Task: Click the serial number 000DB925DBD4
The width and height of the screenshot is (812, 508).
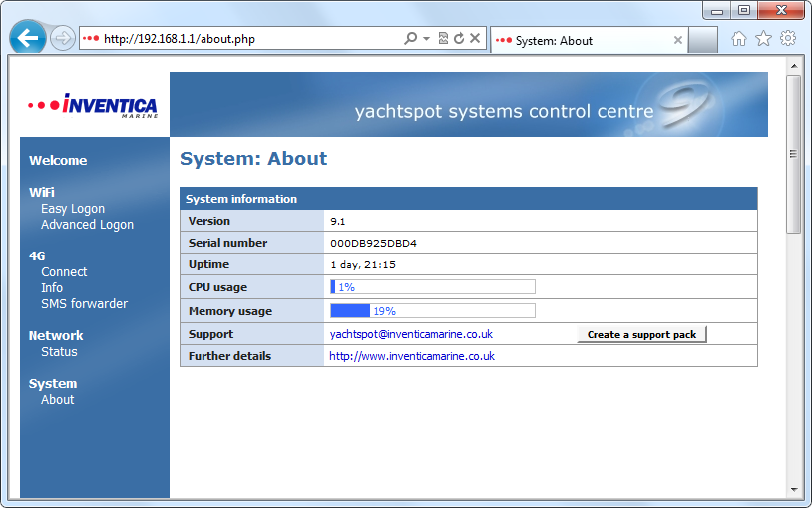Action: pyautogui.click(x=373, y=243)
